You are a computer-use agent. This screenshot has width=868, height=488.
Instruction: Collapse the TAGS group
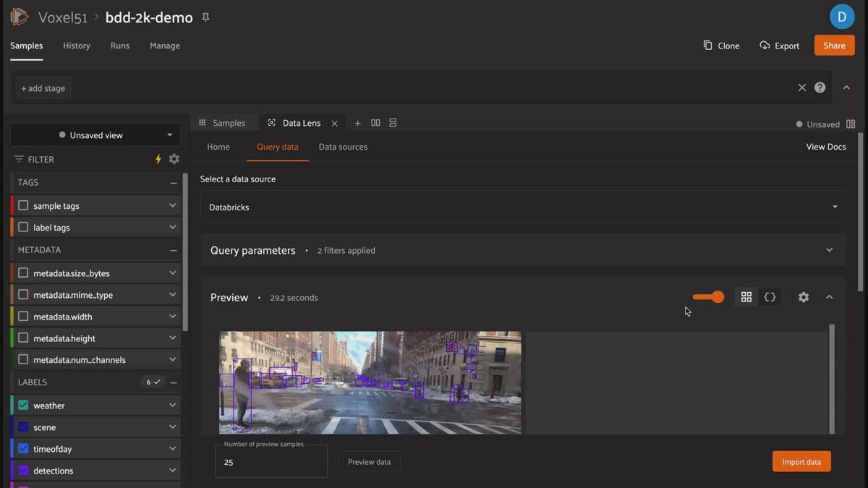(174, 183)
